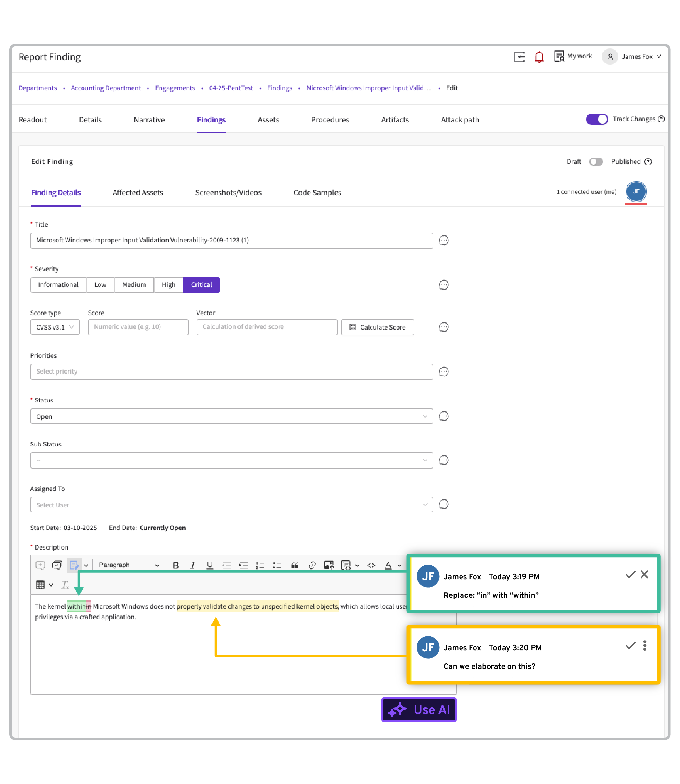
Task: Insert a numbered list
Action: 260,565
